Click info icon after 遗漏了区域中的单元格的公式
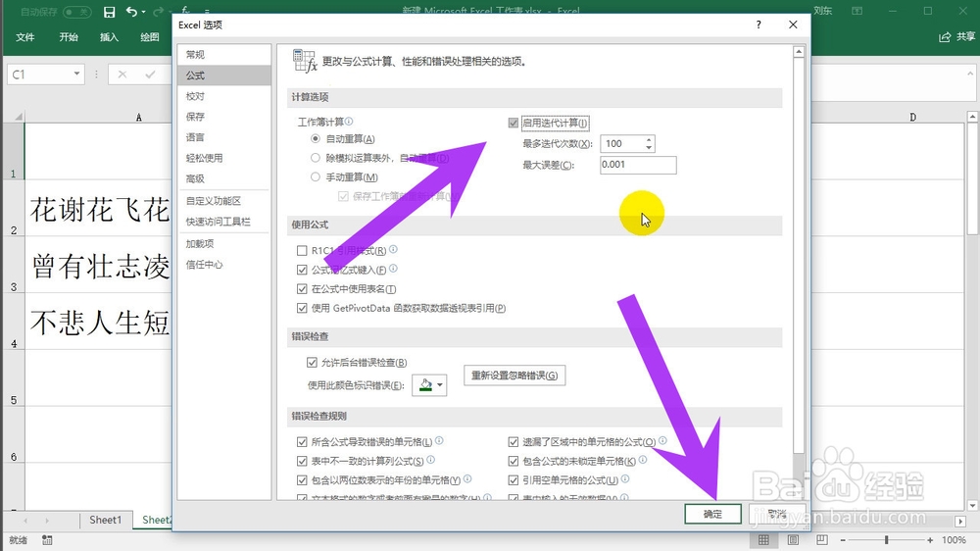 tap(662, 440)
